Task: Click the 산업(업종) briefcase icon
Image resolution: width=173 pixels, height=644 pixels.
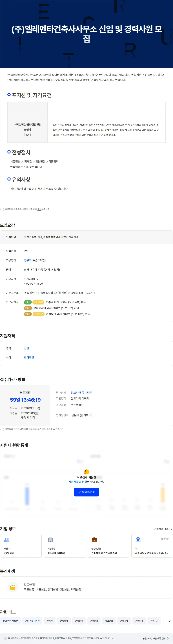Action: [94, 540]
